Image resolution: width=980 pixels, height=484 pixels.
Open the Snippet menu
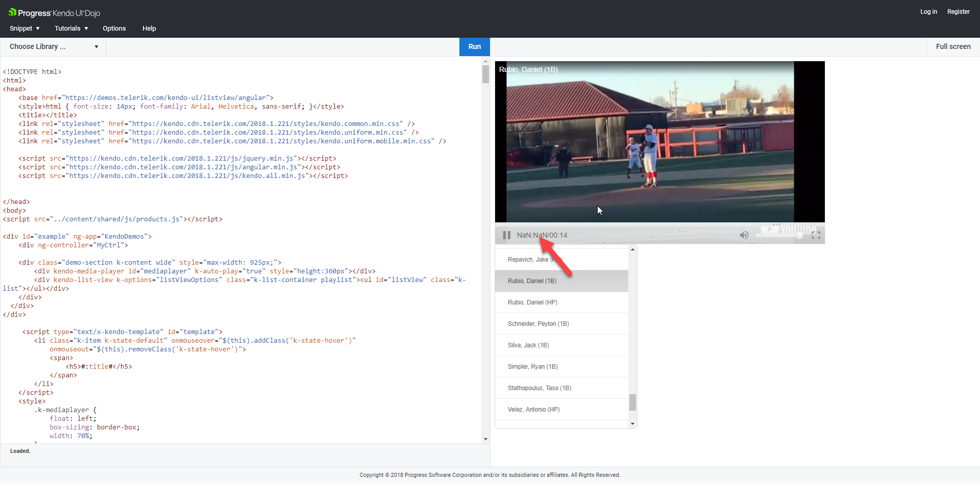(24, 29)
